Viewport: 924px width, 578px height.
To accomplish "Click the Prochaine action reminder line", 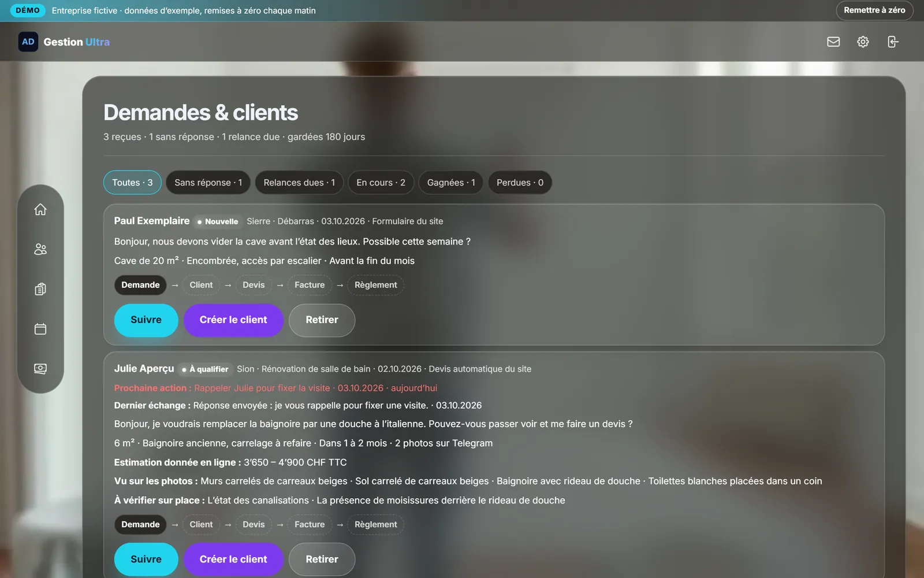I will (x=275, y=388).
